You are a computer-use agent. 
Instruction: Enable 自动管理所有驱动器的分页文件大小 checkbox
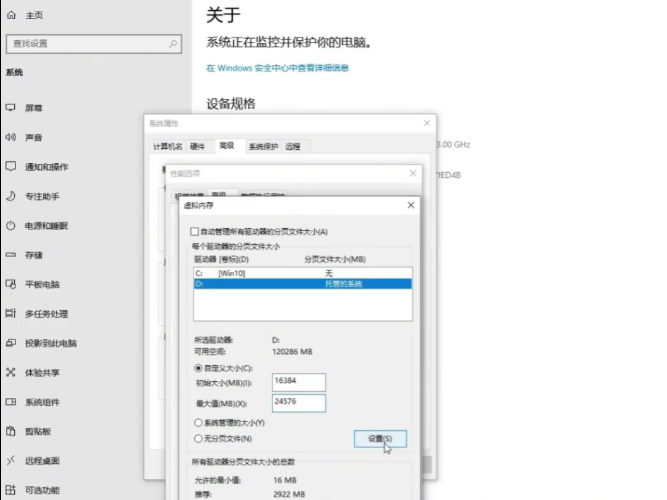point(195,231)
